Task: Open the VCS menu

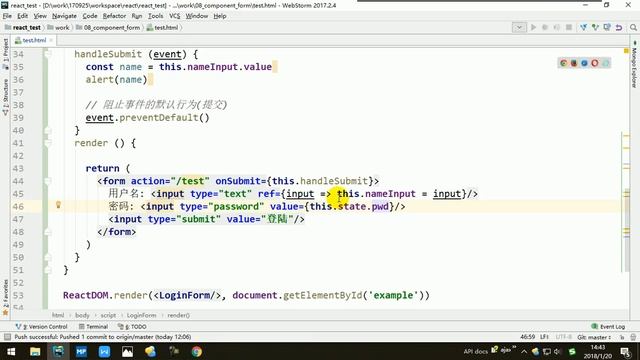Action: 174,16
